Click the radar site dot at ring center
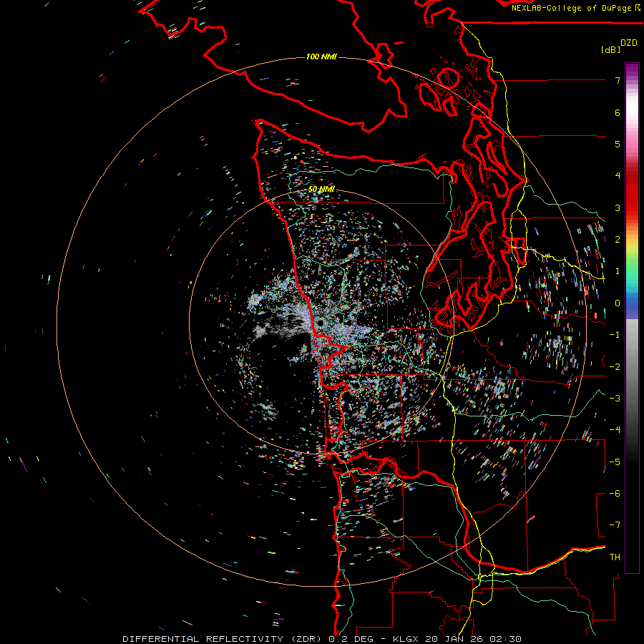 (320, 323)
